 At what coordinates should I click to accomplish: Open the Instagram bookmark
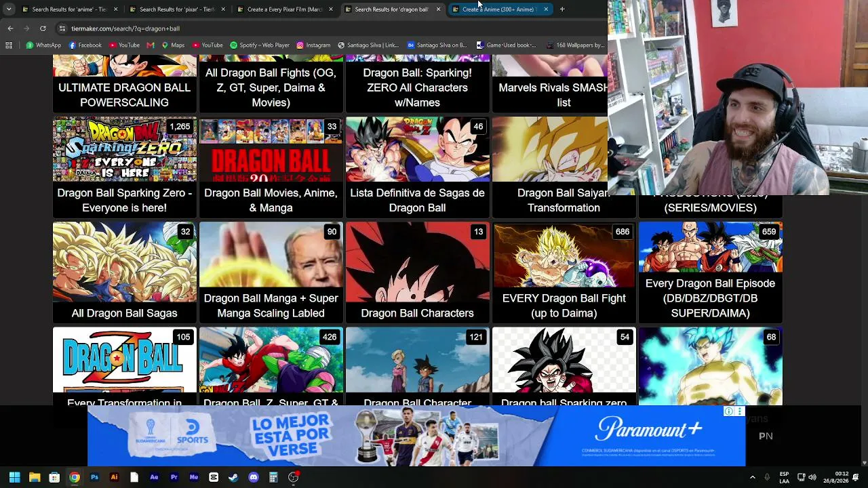tap(313, 45)
